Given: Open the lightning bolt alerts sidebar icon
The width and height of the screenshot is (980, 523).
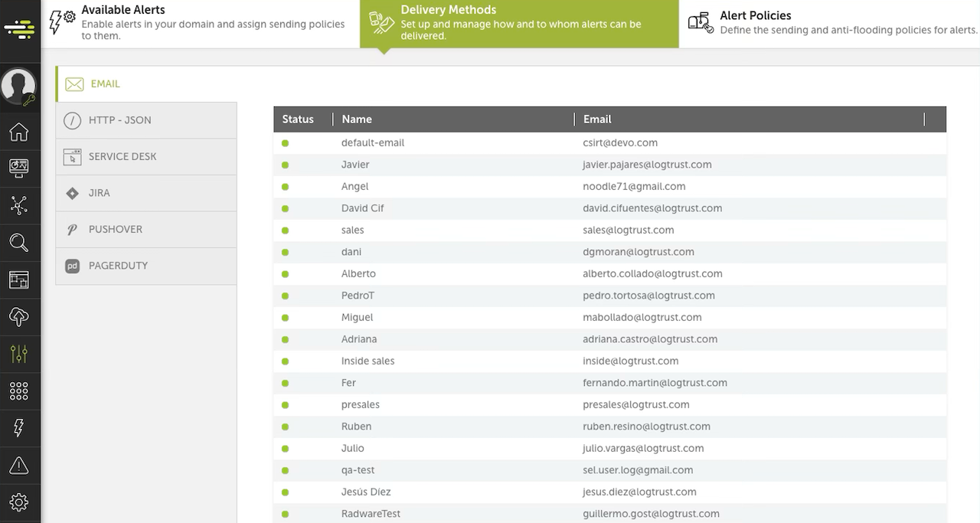Looking at the screenshot, I should click(x=19, y=428).
